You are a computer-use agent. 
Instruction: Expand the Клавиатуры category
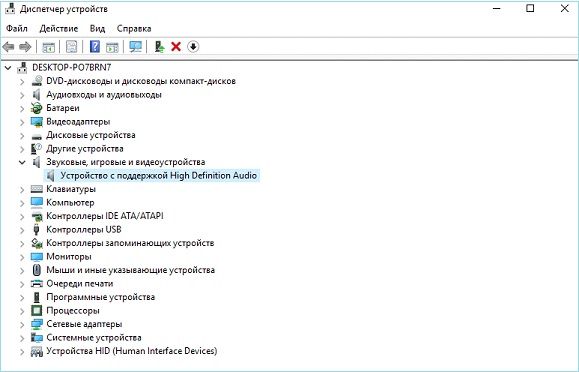click(22, 190)
